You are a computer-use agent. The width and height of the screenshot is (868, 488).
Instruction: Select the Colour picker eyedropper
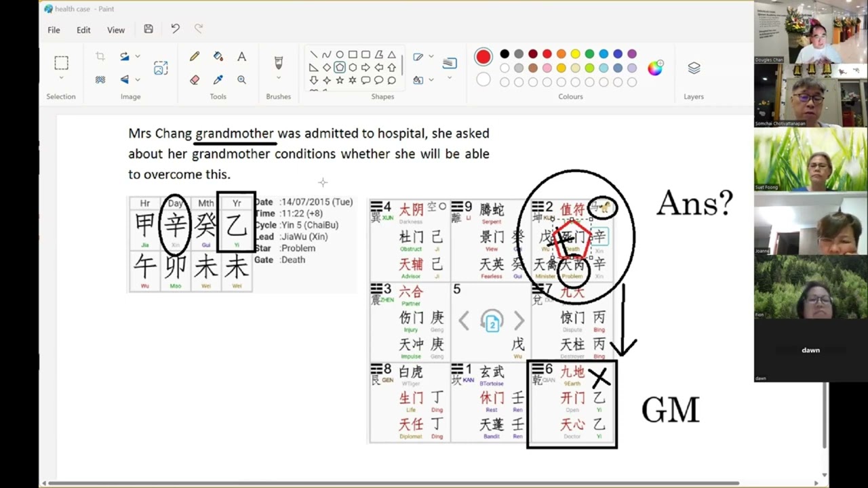[x=218, y=80]
